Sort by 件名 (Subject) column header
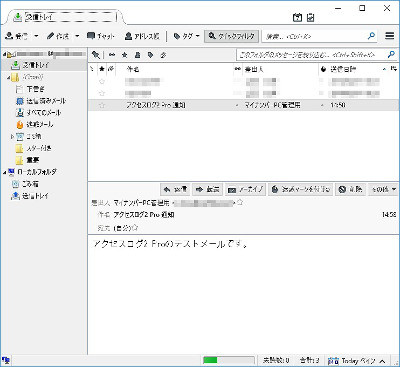 [174, 69]
